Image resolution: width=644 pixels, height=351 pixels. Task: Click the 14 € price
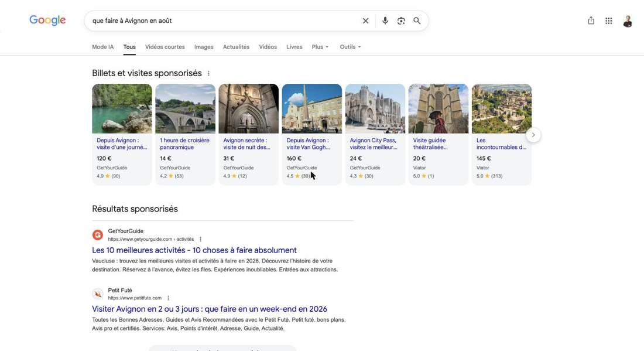point(166,158)
